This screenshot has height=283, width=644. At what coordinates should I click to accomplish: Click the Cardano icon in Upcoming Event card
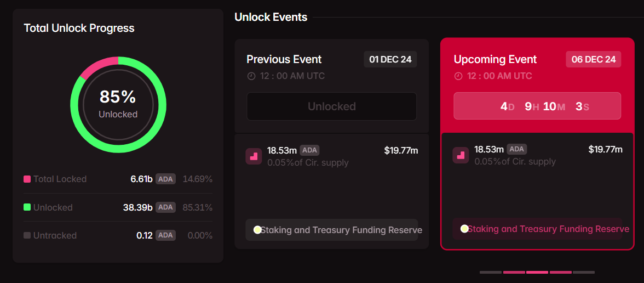tap(461, 155)
